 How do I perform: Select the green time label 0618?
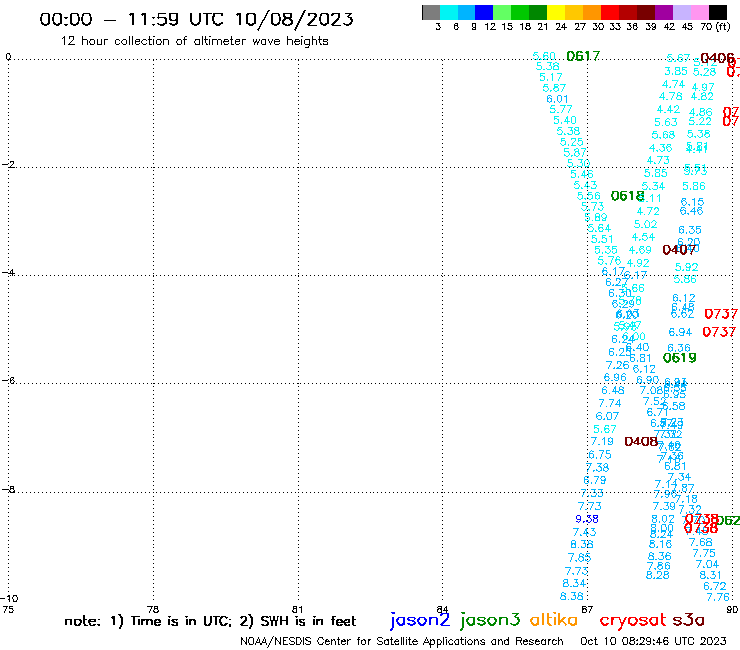[x=627, y=196]
